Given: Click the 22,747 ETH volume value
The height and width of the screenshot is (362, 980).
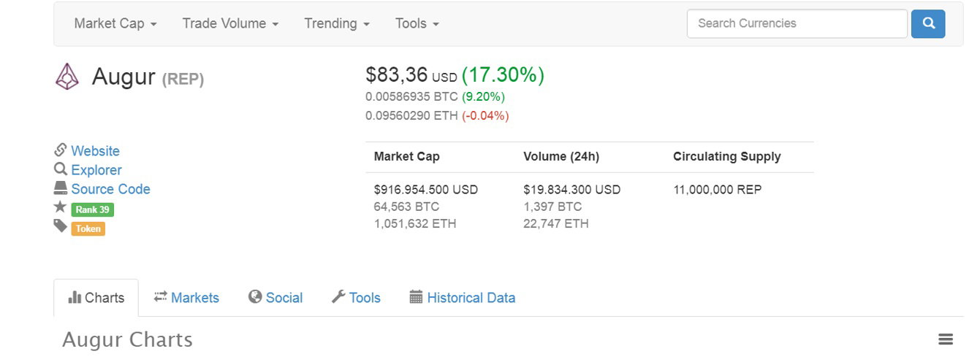Looking at the screenshot, I should [556, 224].
